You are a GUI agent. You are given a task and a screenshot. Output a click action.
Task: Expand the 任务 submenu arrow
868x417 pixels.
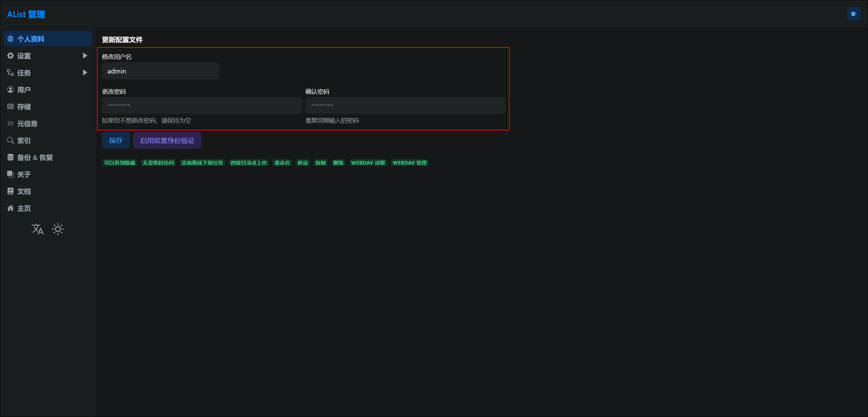click(85, 72)
